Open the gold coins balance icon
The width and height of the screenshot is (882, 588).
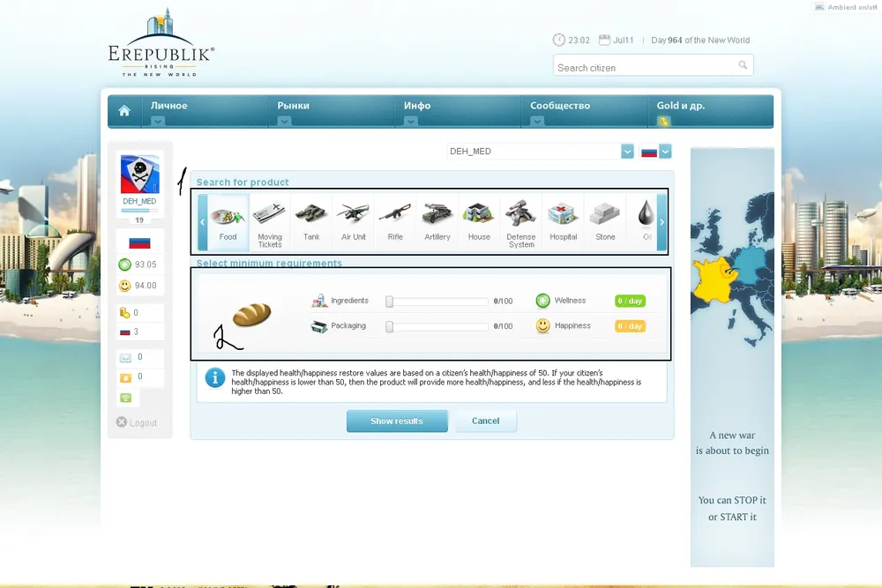pyautogui.click(x=125, y=313)
